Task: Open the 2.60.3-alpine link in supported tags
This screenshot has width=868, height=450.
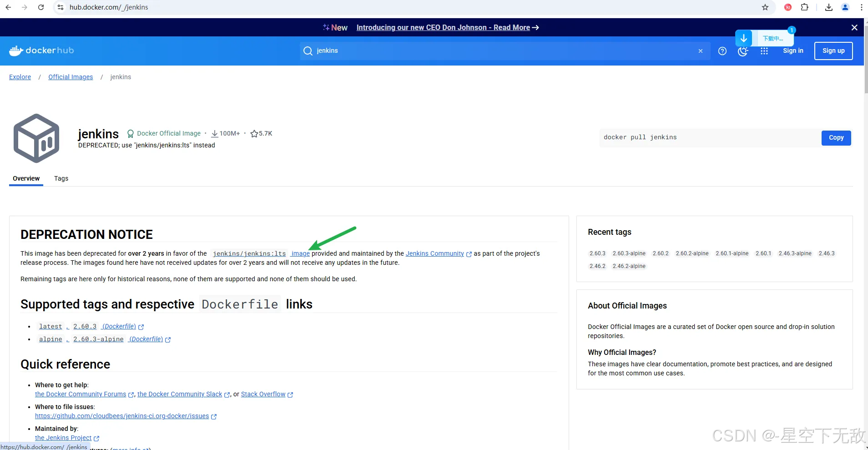Action: click(x=98, y=339)
